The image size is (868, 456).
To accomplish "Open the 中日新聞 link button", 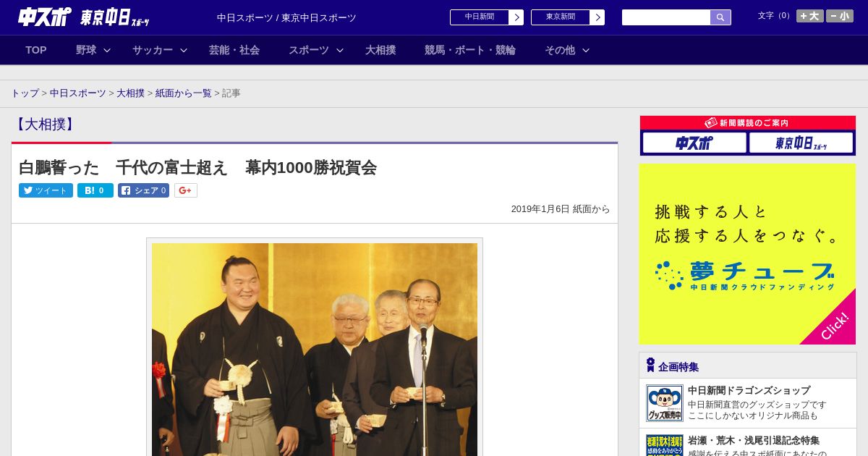I will [x=480, y=17].
